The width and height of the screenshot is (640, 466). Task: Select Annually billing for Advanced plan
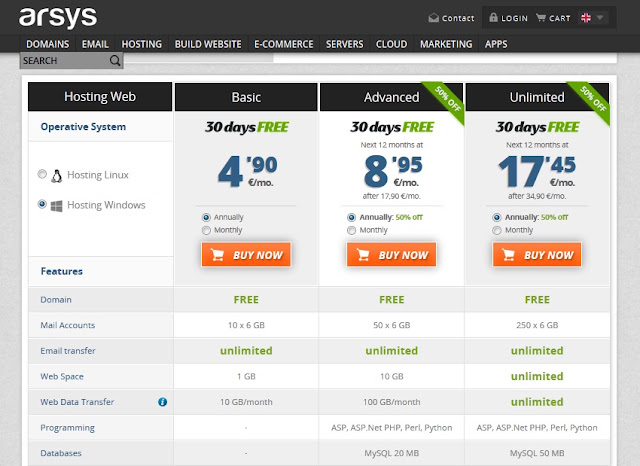pos(351,217)
